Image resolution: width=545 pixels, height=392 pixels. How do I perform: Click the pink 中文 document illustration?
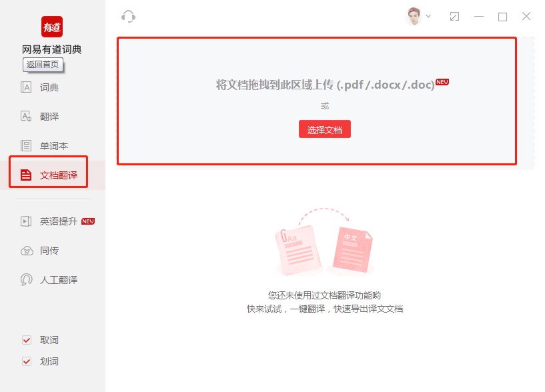(x=353, y=250)
